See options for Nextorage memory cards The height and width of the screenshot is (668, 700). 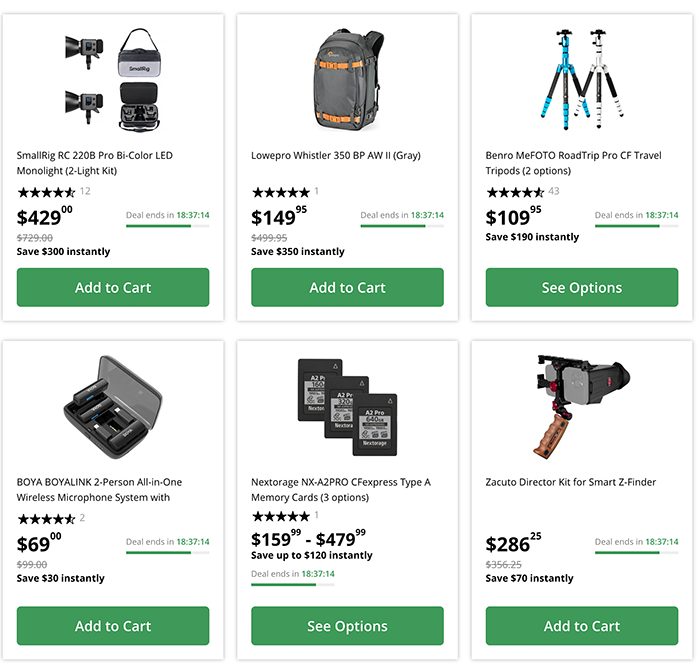click(x=347, y=626)
